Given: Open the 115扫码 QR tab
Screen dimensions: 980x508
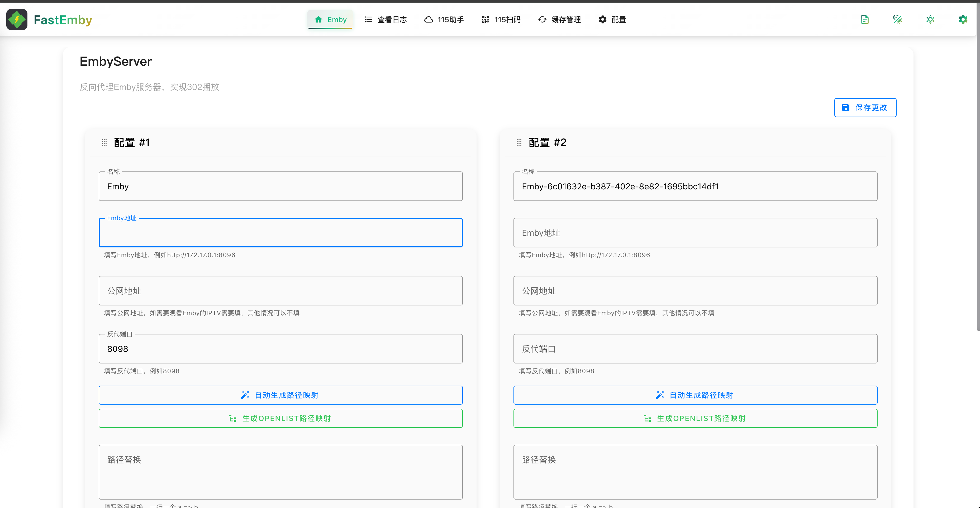Looking at the screenshot, I should pos(501,20).
